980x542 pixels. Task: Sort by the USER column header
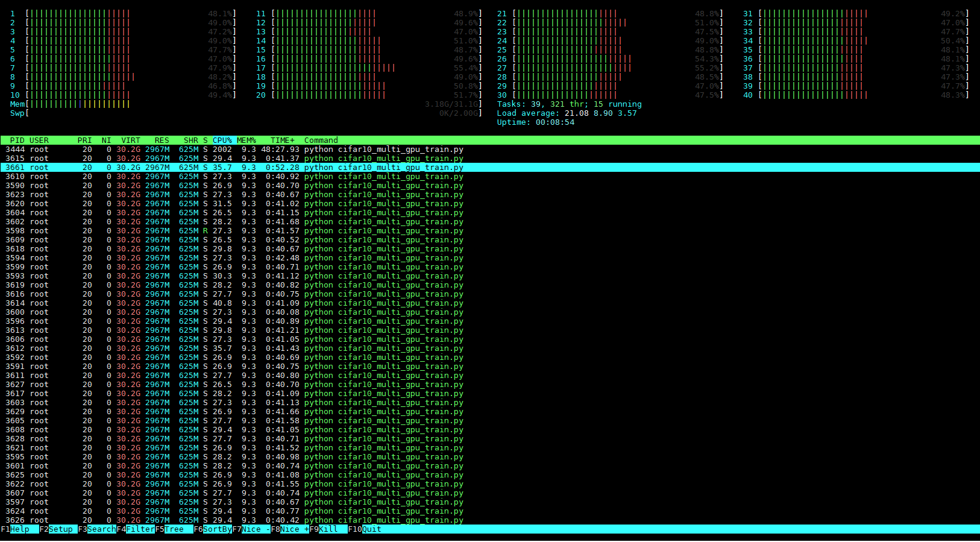coord(39,140)
